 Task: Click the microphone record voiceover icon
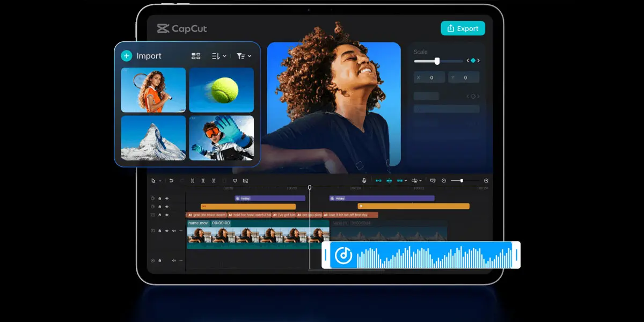364,181
